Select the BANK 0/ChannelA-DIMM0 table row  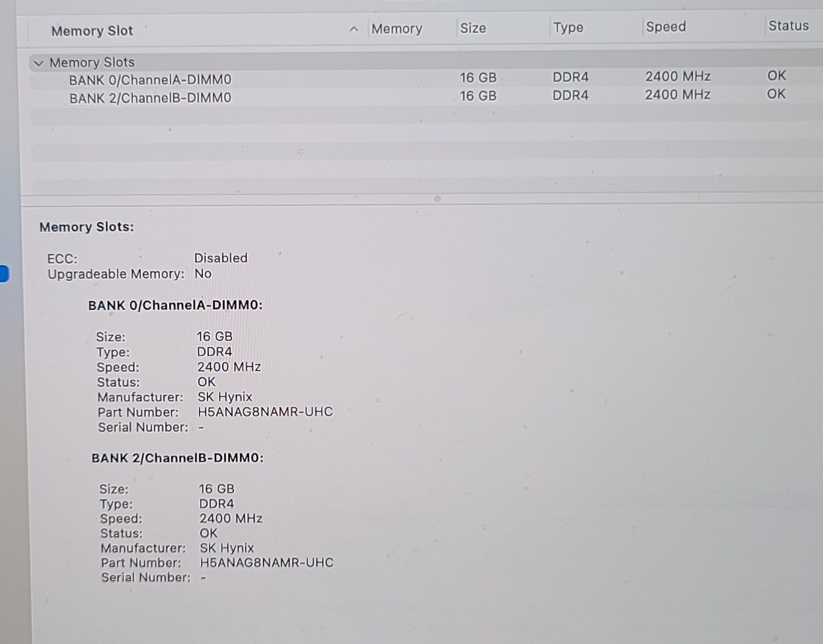150,80
